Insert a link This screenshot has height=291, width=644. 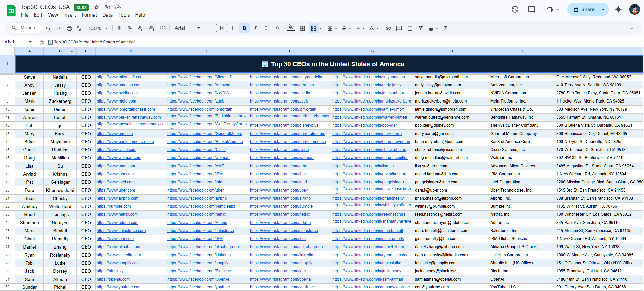[x=388, y=28]
